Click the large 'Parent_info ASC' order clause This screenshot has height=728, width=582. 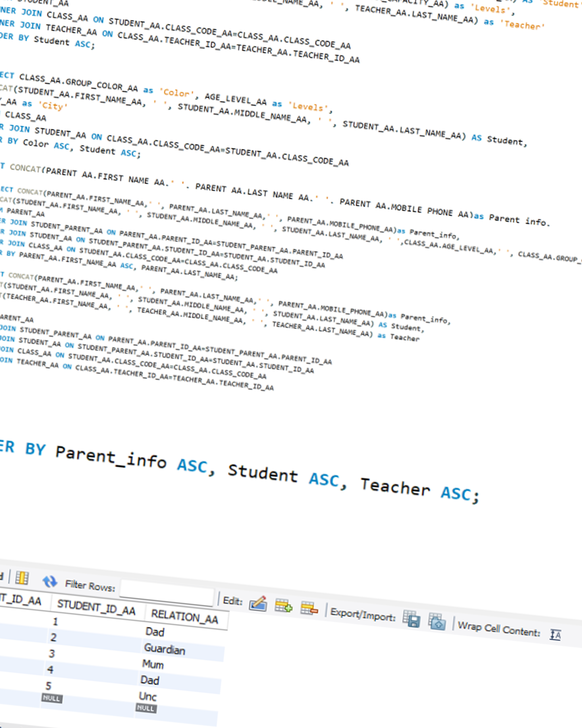click(132, 459)
